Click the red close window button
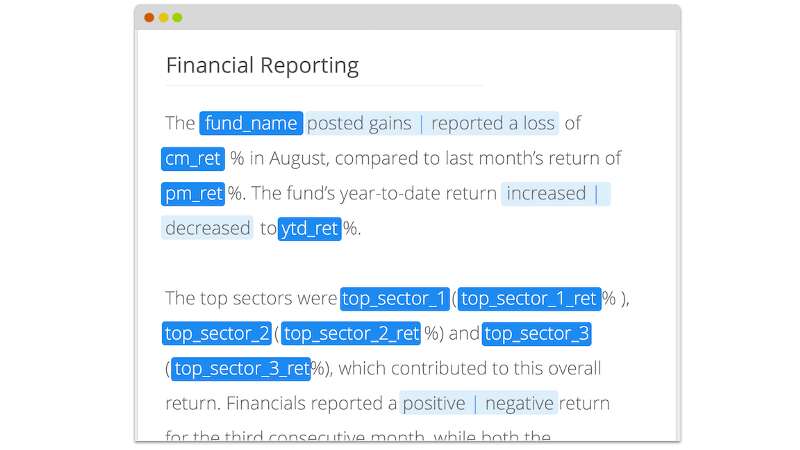 (149, 18)
